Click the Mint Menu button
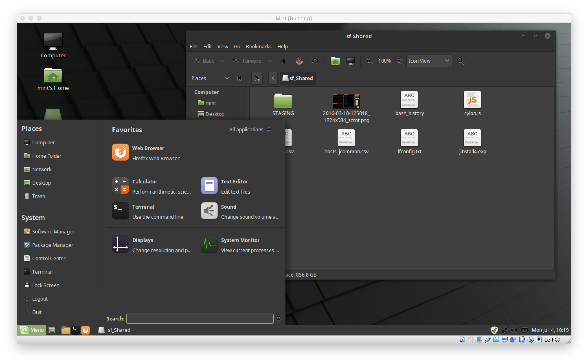This screenshot has height=364, width=588. 32,330
